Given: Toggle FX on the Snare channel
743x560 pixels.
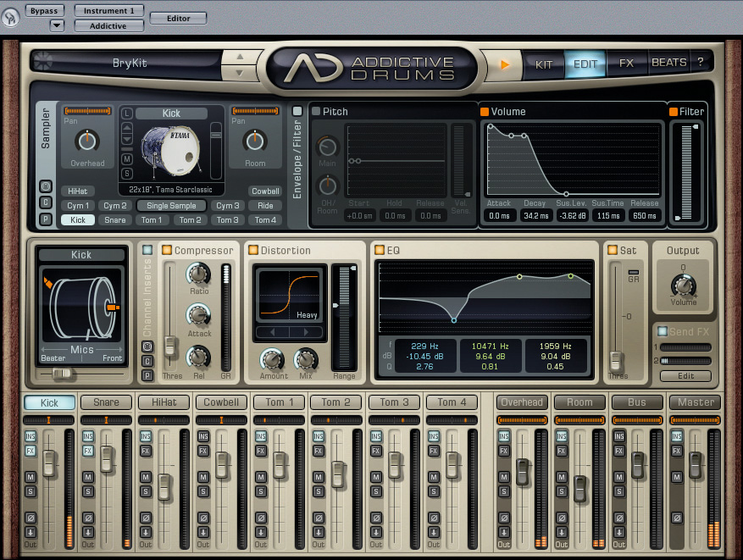Looking at the screenshot, I should [x=88, y=451].
